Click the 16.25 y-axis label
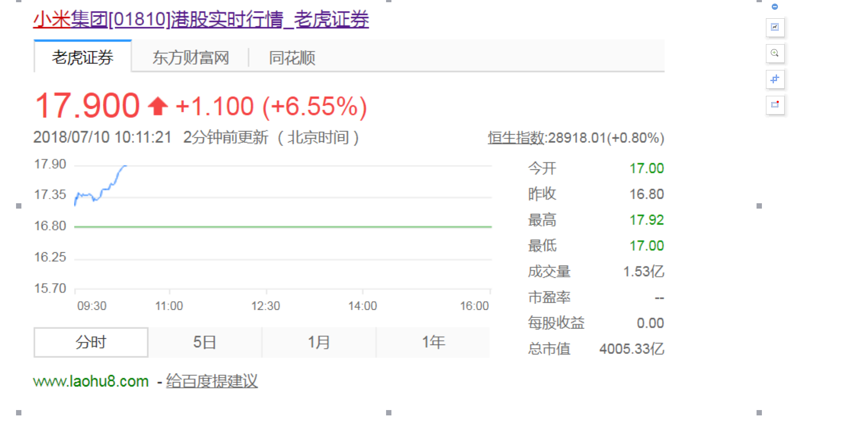 pos(50,257)
